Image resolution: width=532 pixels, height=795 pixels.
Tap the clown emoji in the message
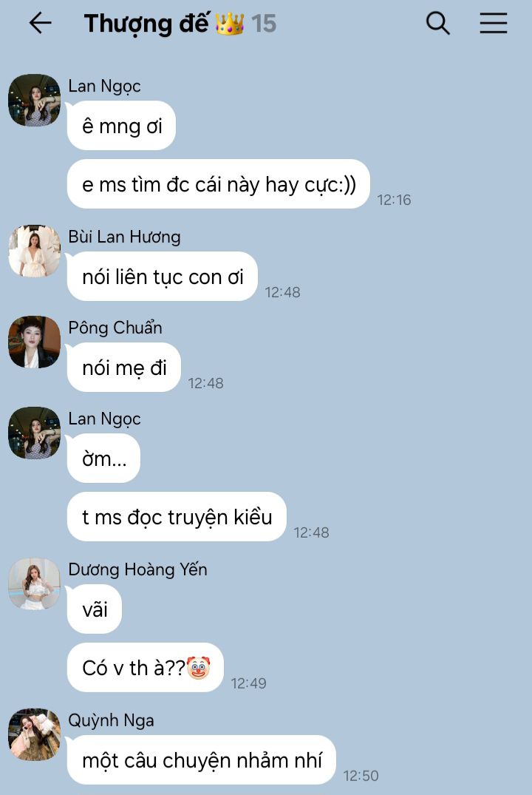(x=199, y=668)
